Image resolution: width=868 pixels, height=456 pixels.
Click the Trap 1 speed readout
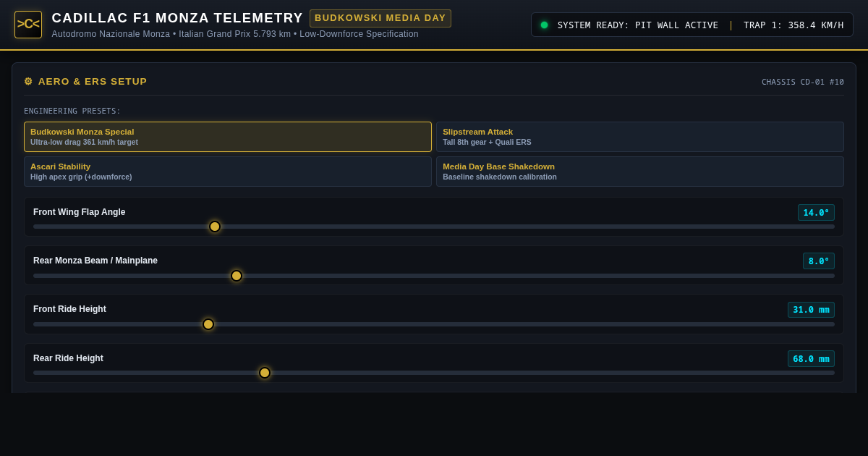point(793,25)
